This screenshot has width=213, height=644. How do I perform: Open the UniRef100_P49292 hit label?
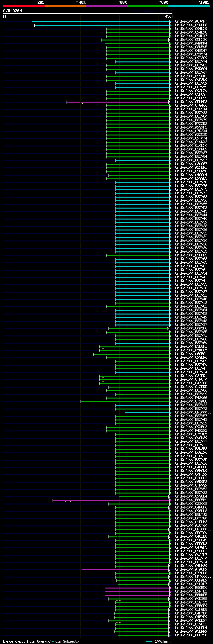tap(191, 431)
